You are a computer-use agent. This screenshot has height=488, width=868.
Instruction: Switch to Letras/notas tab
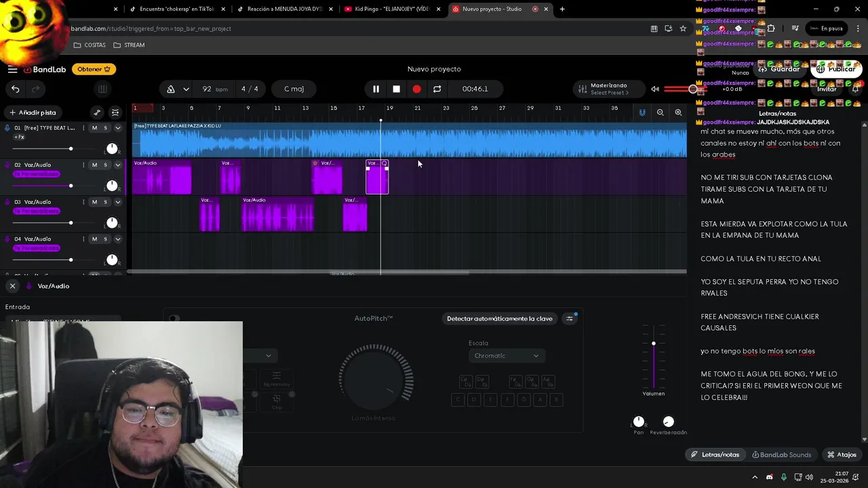pos(715,455)
